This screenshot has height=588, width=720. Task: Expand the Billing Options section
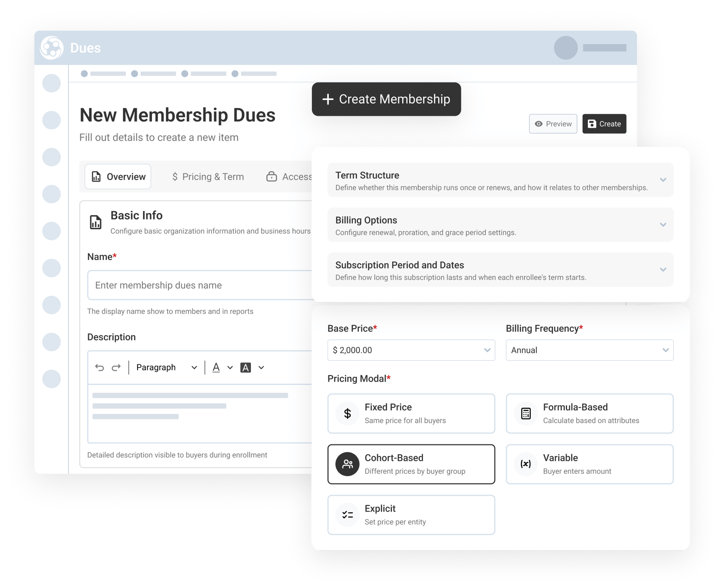click(x=500, y=225)
